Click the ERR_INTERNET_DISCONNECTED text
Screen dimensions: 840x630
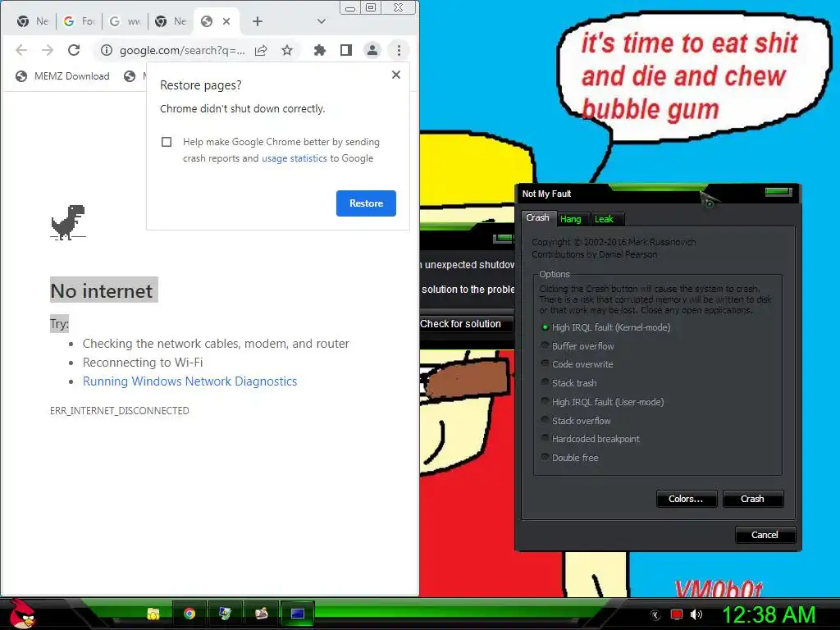[120, 411]
